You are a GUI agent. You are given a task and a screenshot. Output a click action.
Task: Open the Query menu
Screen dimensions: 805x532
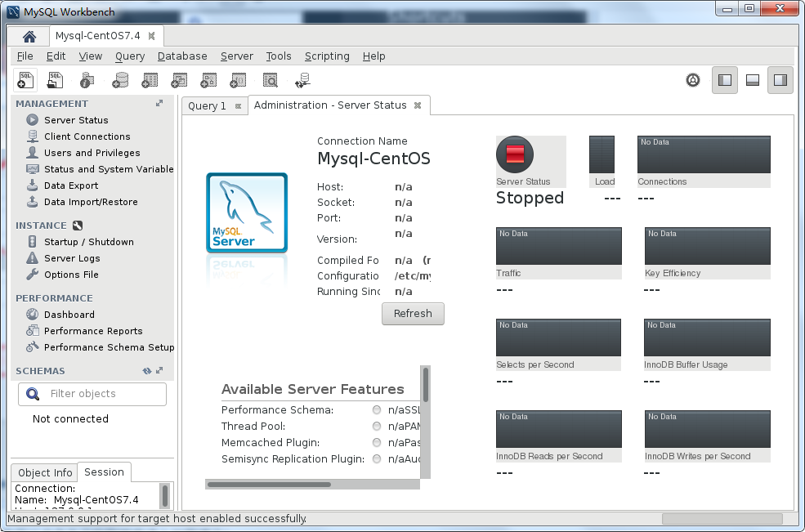(130, 56)
